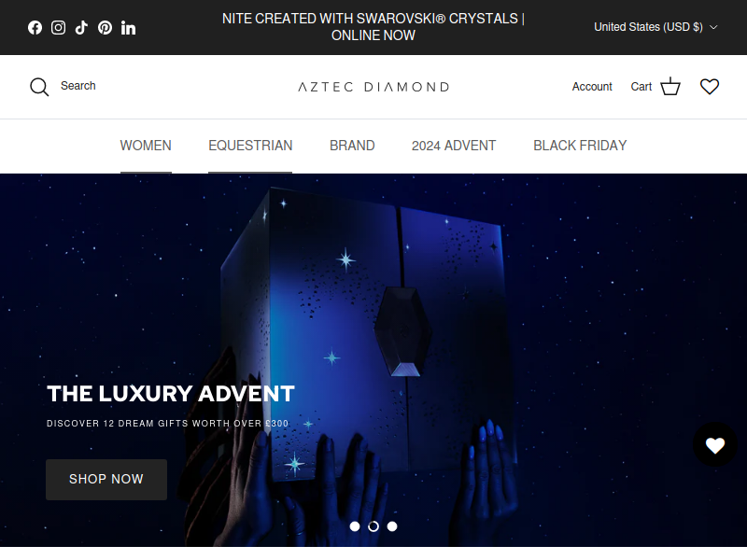747x560 pixels.
Task: Open the 2024 ADVENT menu item
Action: tap(454, 146)
